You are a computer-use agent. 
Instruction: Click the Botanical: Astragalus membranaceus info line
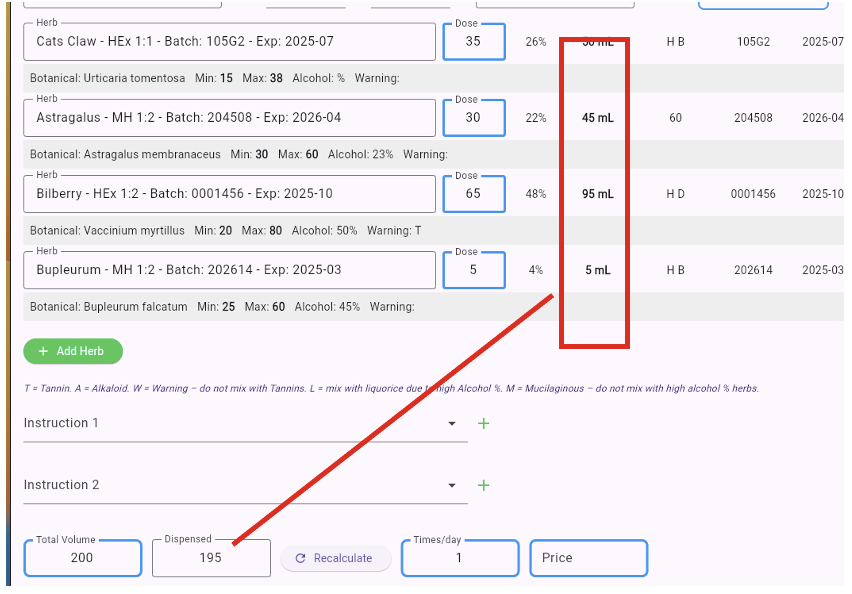pos(239,154)
